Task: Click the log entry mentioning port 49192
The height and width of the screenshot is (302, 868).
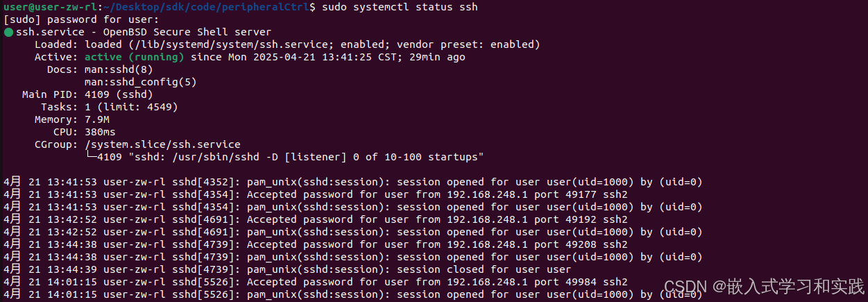Action: [x=315, y=219]
